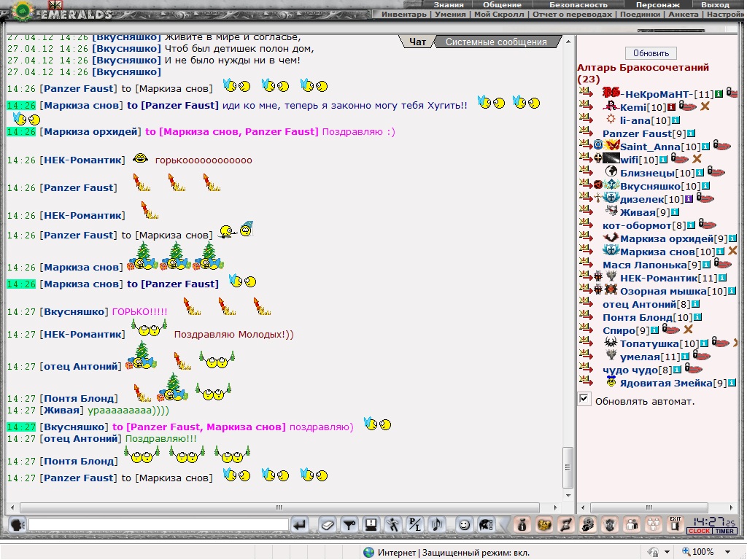Click the two-people friends icon
Image resolution: width=747 pixels, height=560 pixels.
(632, 525)
